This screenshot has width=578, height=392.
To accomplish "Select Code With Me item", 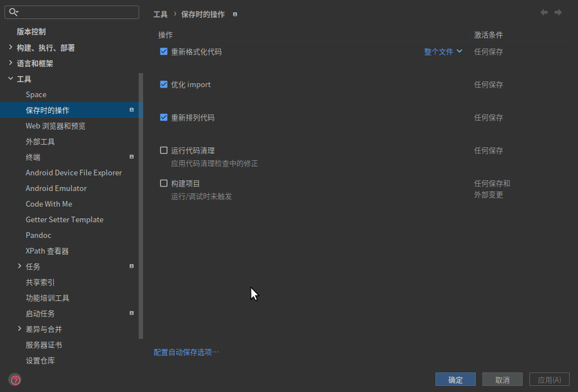I will pos(49,204).
